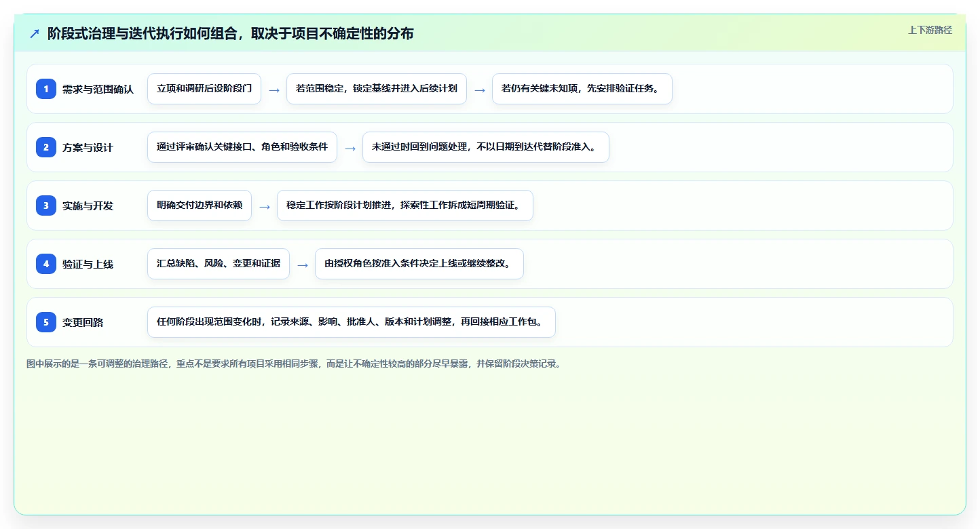Open the 若范围稳定，锁定基线 box
The width and height of the screenshot is (980, 529).
tap(377, 89)
